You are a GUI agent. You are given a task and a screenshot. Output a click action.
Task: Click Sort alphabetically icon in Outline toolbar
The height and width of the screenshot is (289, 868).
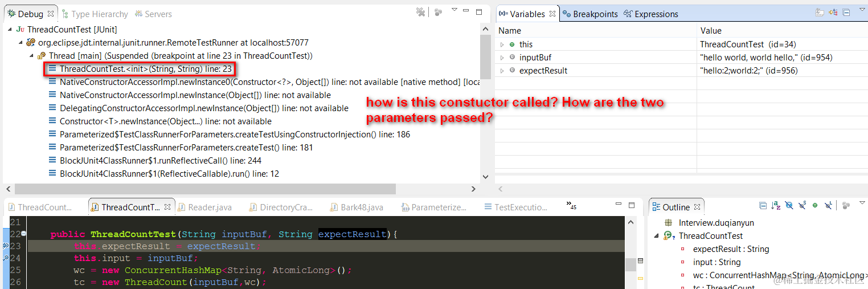click(776, 205)
